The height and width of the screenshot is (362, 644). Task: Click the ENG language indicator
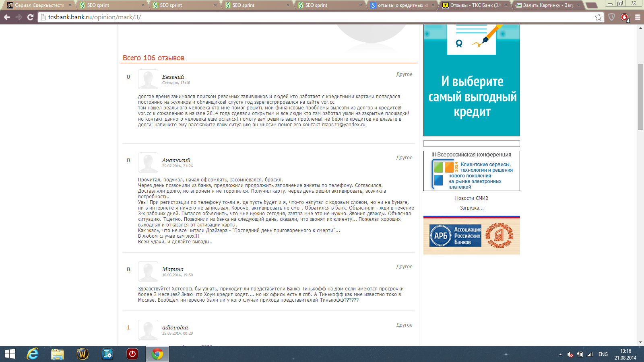pos(603,354)
